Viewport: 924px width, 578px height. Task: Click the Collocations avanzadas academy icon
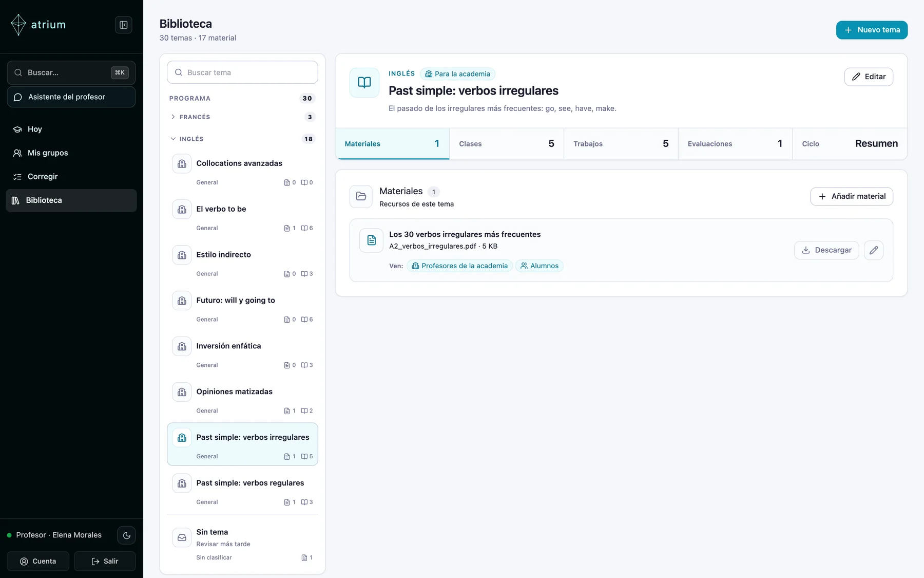182,163
